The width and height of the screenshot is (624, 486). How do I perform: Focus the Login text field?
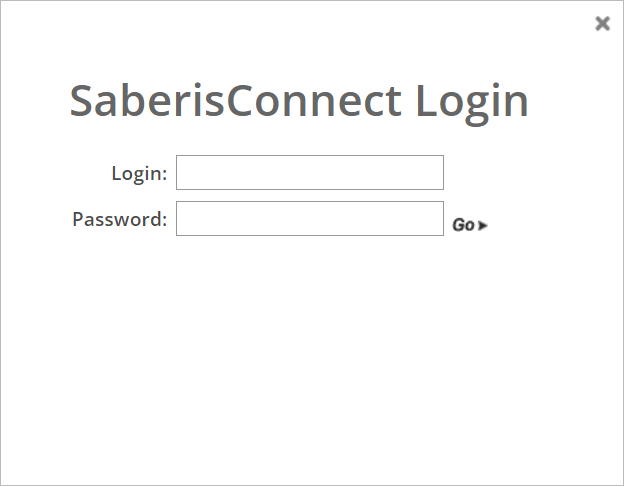tap(309, 172)
